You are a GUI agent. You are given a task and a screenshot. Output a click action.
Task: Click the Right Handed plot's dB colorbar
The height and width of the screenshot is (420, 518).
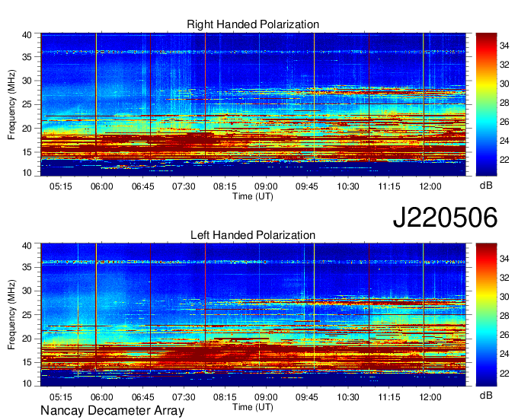coord(486,104)
